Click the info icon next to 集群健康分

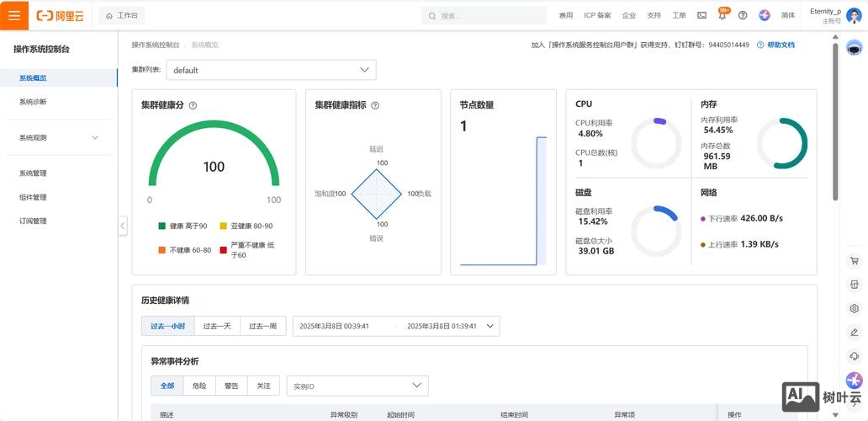[x=193, y=105]
